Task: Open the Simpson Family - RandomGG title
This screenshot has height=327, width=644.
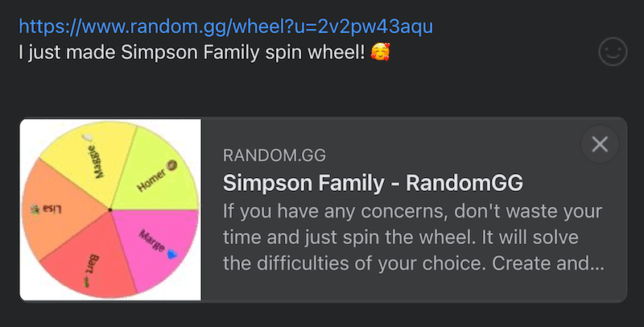Action: pos(373,183)
